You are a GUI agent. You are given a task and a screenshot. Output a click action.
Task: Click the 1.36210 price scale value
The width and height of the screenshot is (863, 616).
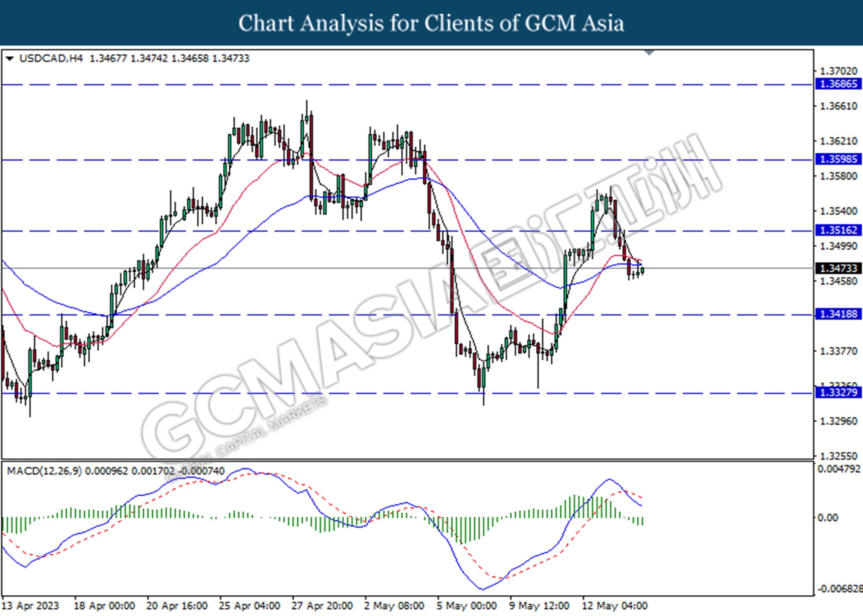838,141
